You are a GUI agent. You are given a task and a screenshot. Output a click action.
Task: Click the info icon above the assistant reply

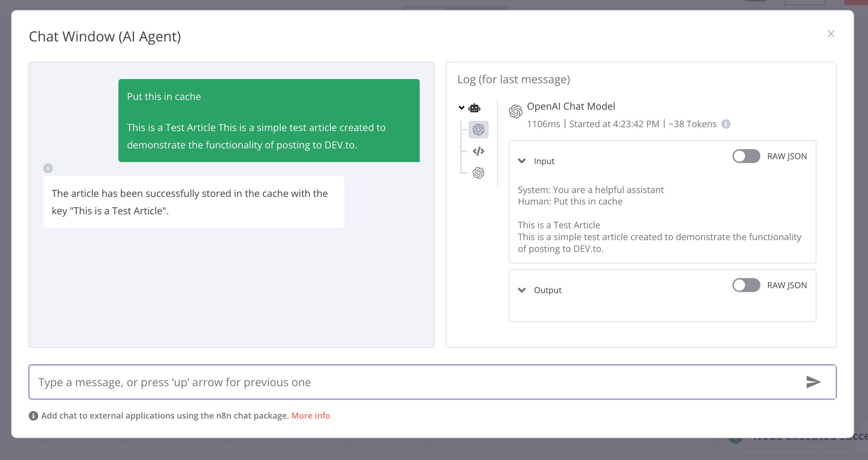tap(48, 168)
